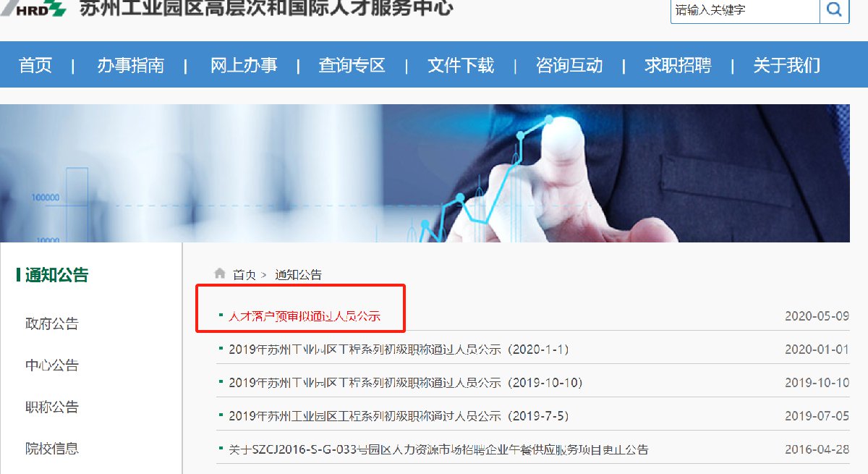
Task: Open 咨询互动 menu item
Action: click(x=569, y=66)
